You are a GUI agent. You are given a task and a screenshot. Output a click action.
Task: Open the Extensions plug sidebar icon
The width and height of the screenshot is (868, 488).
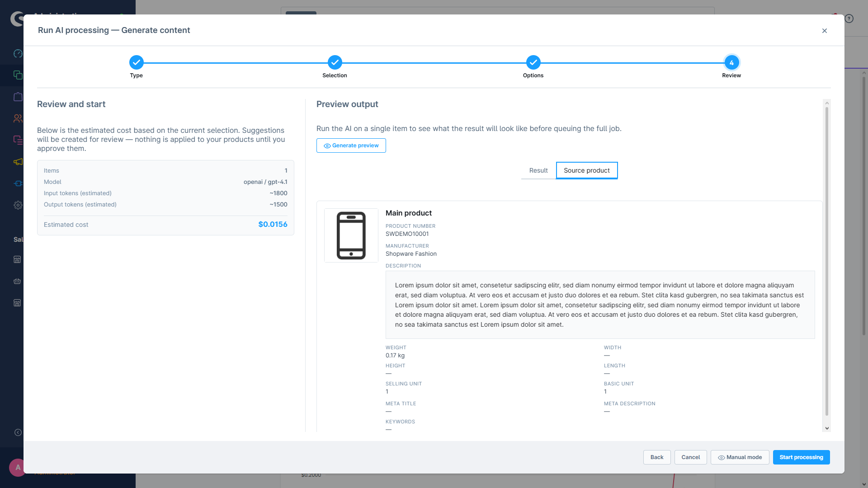tap(18, 183)
